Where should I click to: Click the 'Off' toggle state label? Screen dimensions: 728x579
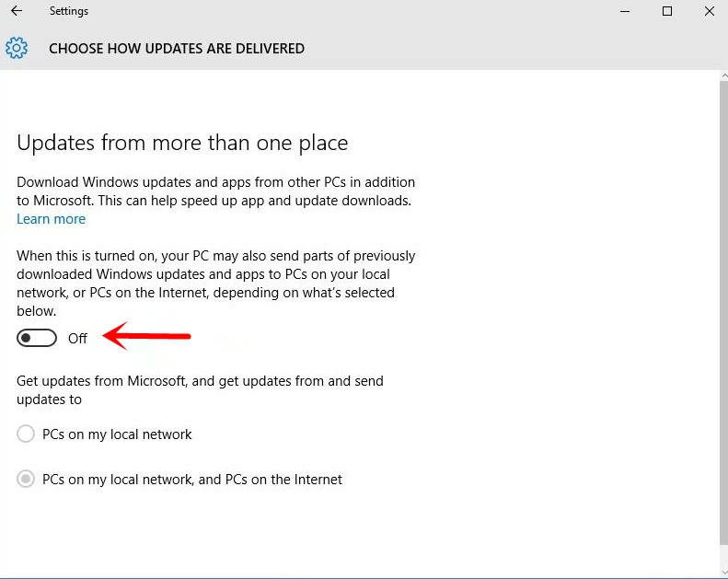77,339
